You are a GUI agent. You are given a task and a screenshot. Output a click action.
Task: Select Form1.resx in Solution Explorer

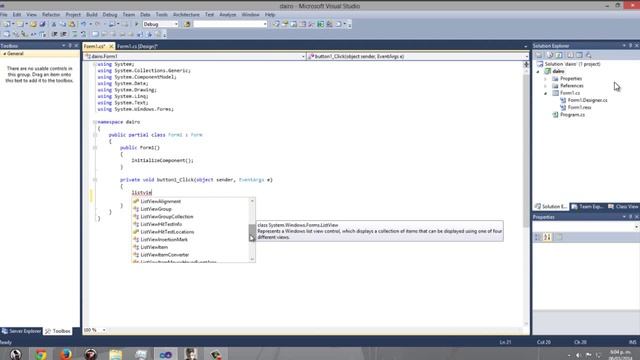[579, 108]
